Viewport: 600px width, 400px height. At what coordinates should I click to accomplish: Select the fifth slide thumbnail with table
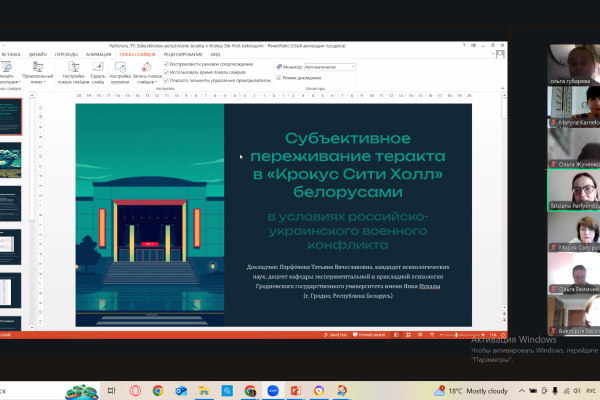(x=10, y=291)
